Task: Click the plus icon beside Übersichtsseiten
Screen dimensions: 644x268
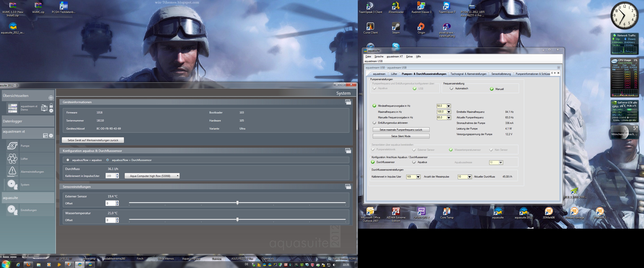Action: pyautogui.click(x=51, y=98)
